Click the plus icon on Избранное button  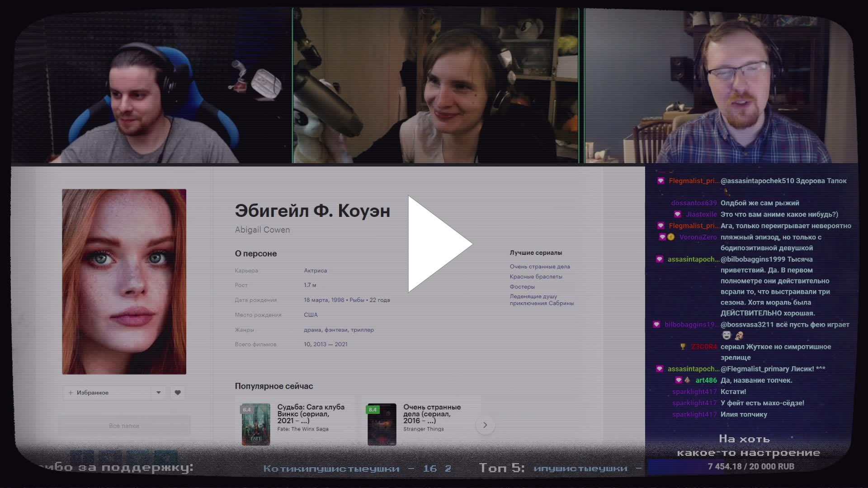pyautogui.click(x=71, y=393)
